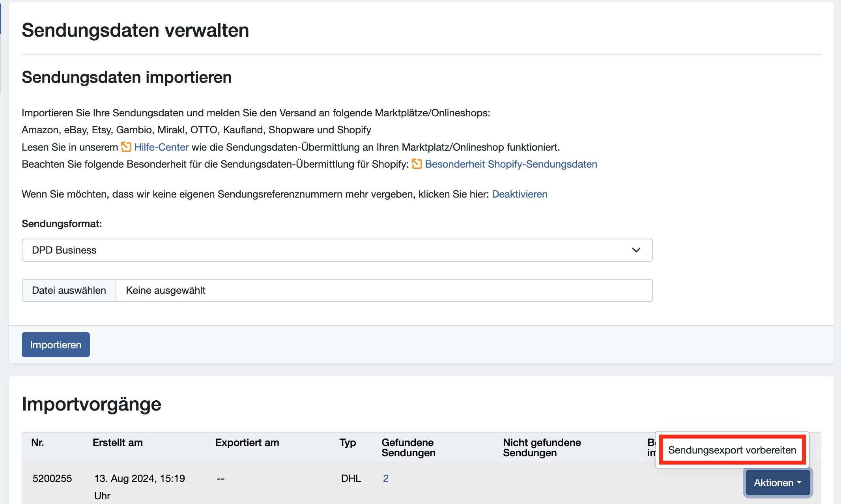
Task: Click the DHL type cell
Action: click(351, 478)
